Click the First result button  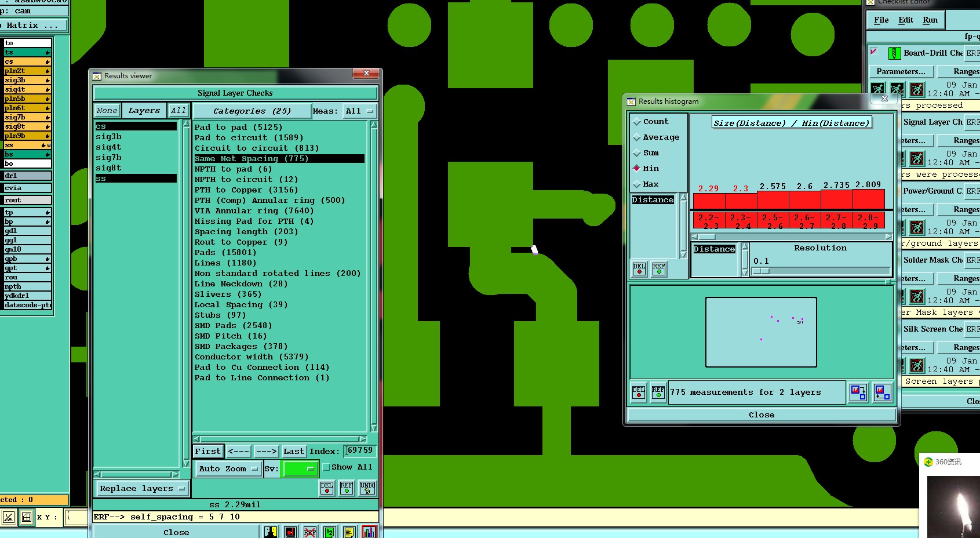[208, 452]
